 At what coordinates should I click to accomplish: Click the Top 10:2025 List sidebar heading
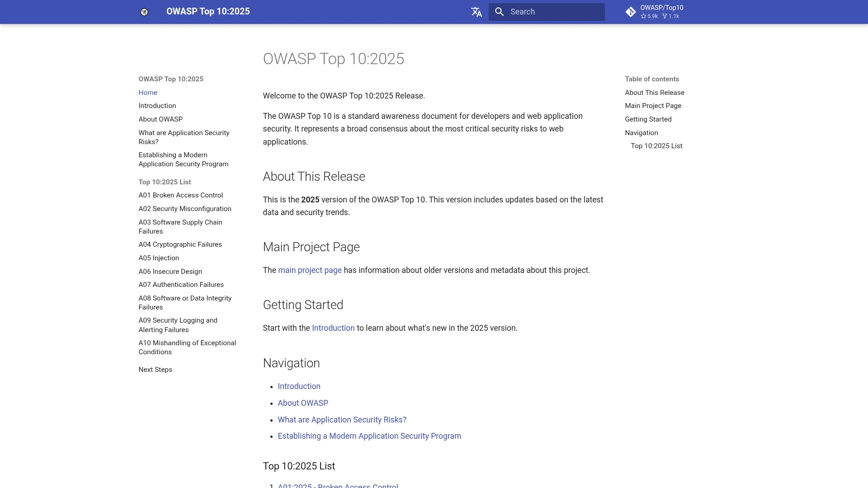(x=165, y=182)
